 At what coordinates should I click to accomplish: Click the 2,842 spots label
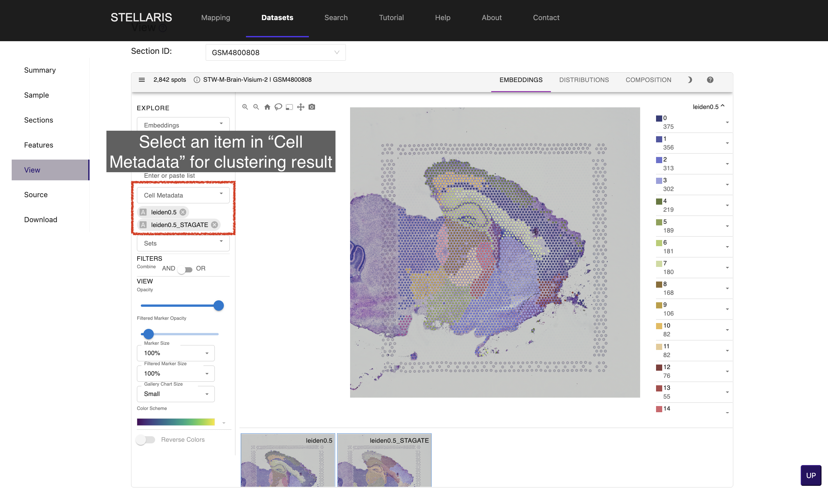coord(170,80)
